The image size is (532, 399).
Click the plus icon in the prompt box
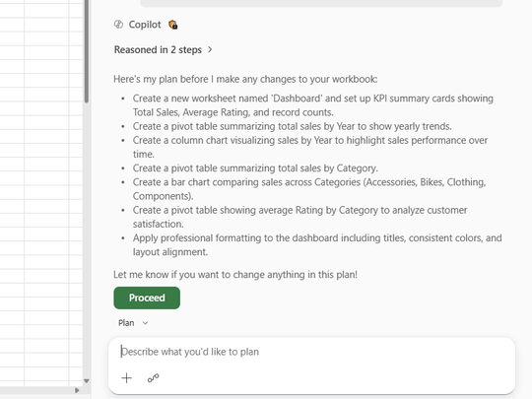click(126, 378)
